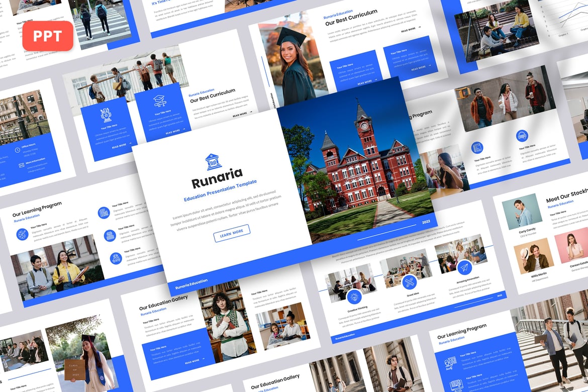Image resolution: width=588 pixels, height=392 pixels.
Task: Select the crossed pencil and ruler icon above Great Idea
Action: 409,282
